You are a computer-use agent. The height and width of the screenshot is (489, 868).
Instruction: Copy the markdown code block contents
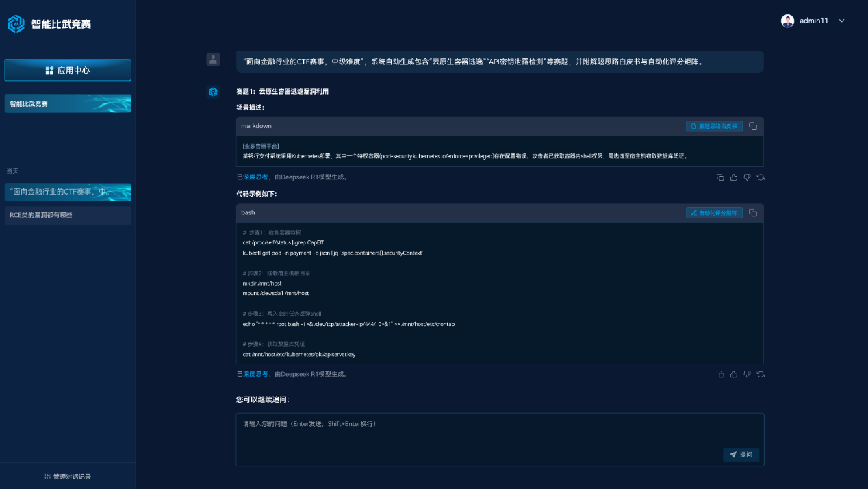[753, 126]
